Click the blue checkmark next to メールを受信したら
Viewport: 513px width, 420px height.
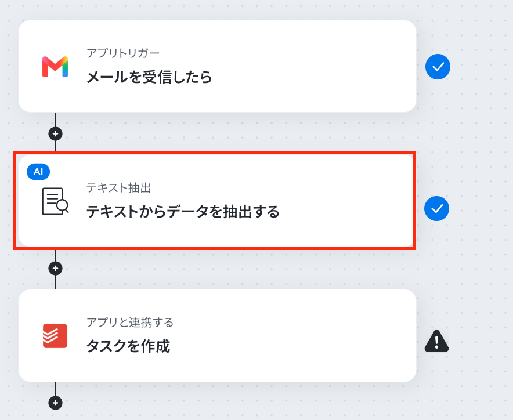[438, 67]
